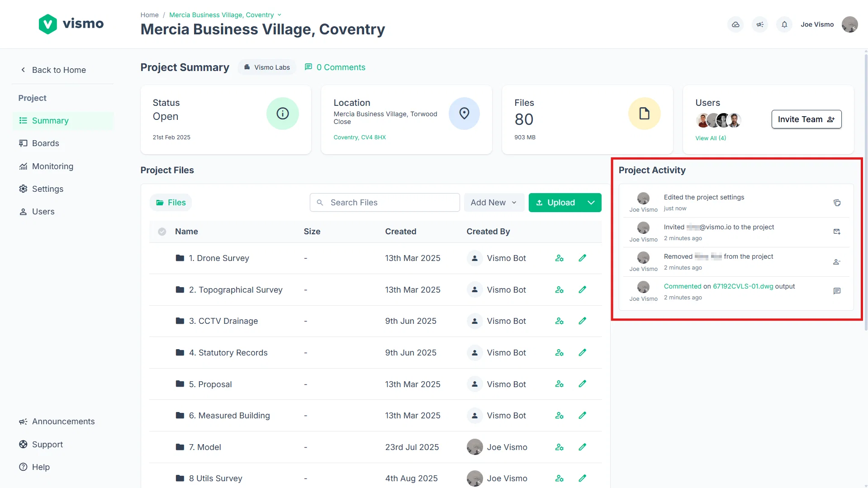Click the Invite Team button
Viewport: 868px width, 488px height.
pos(806,119)
